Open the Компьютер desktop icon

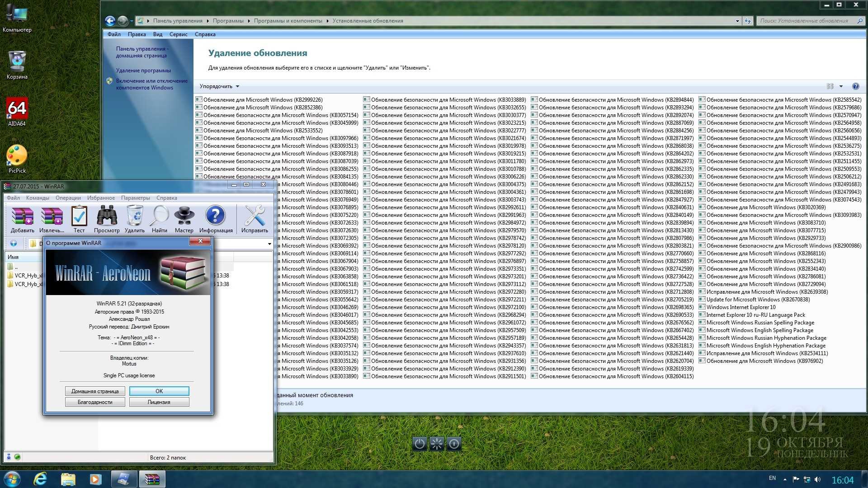click(x=17, y=19)
